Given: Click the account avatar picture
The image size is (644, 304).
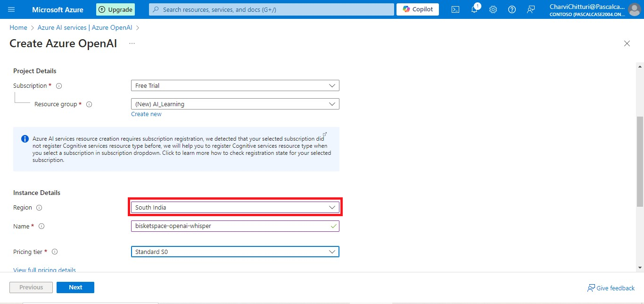Looking at the screenshot, I should tap(635, 9).
